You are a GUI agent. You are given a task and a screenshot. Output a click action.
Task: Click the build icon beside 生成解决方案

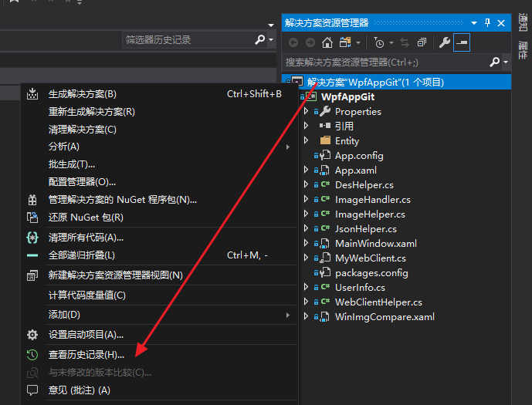coord(32,94)
